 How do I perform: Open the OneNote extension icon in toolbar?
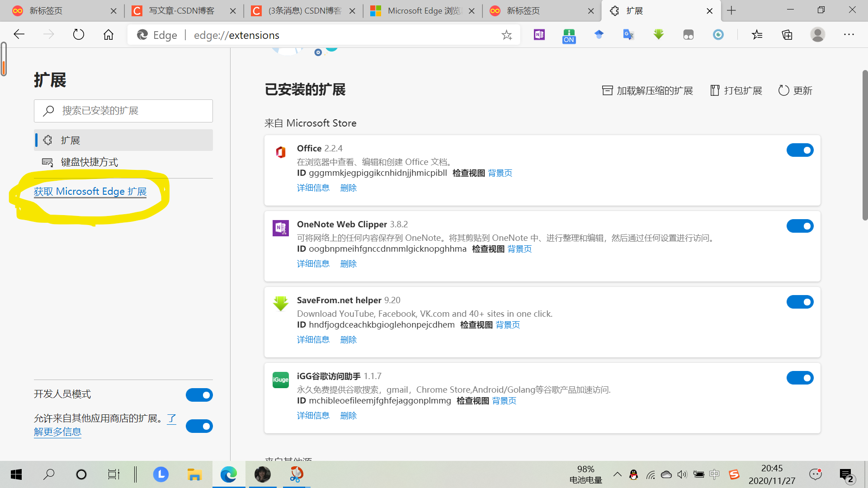pos(538,34)
